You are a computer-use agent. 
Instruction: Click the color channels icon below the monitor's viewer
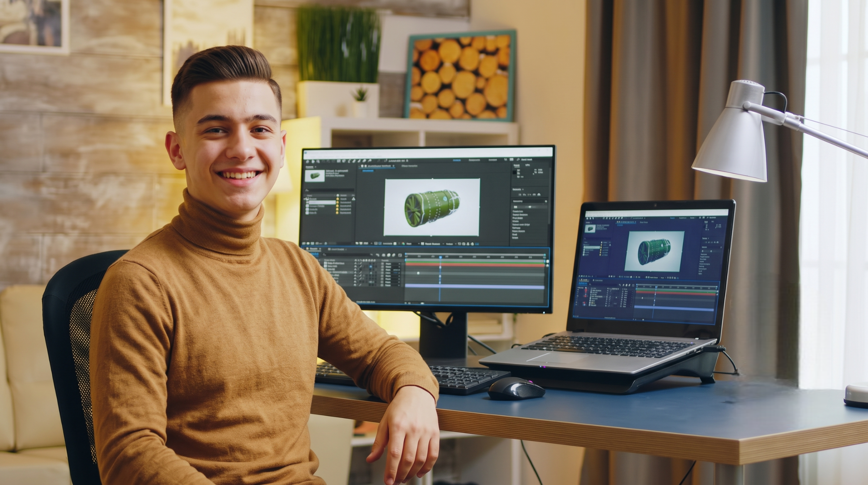click(403, 244)
